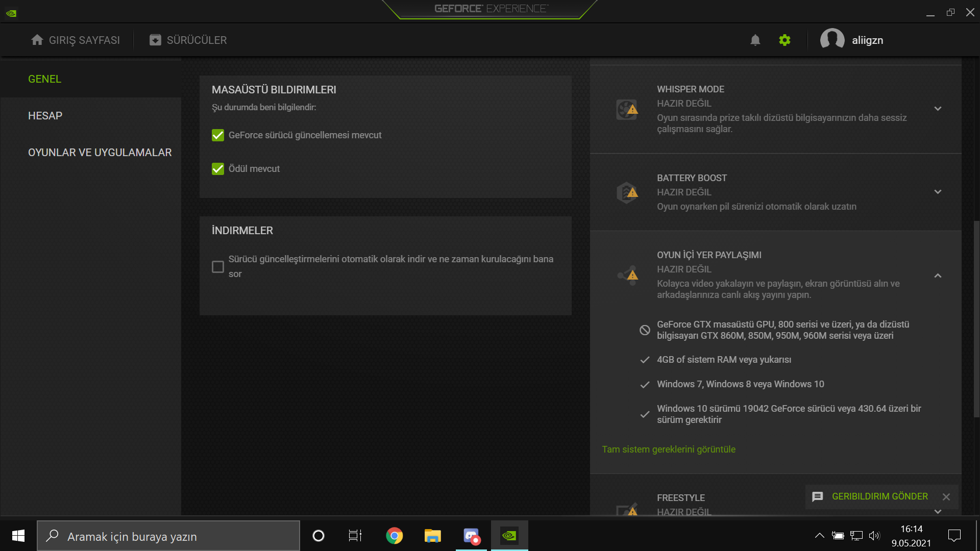The height and width of the screenshot is (551, 980).
Task: Click the Freestyle feature icon
Action: 627,509
